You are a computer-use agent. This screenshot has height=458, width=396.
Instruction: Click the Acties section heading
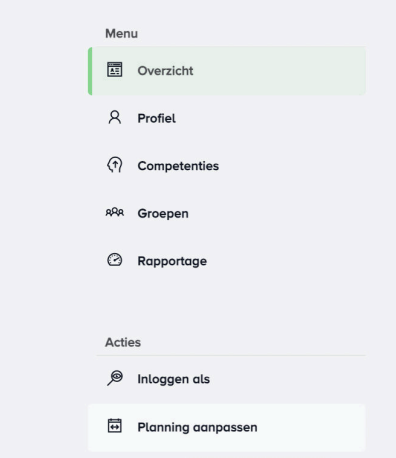pyautogui.click(x=123, y=342)
